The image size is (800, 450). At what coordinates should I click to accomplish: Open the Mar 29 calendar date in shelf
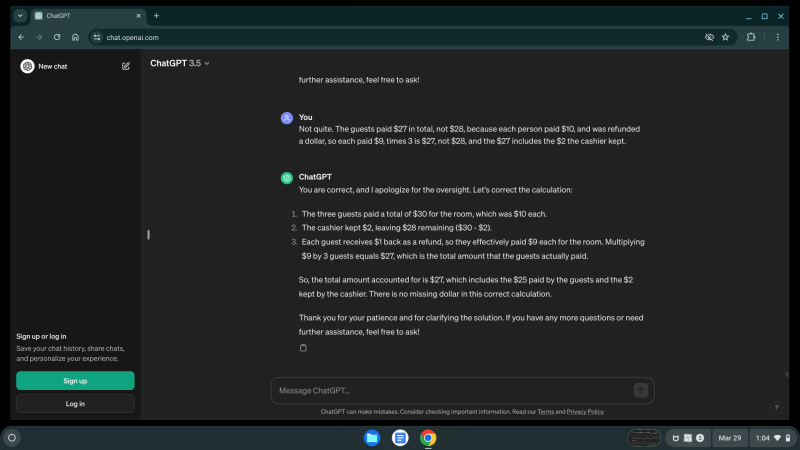(x=730, y=438)
